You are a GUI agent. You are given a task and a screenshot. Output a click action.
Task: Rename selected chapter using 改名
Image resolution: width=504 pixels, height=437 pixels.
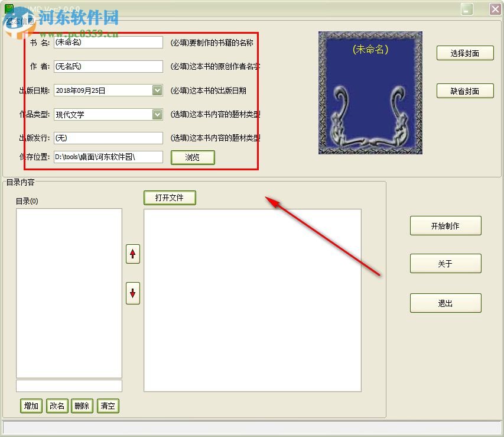click(57, 406)
